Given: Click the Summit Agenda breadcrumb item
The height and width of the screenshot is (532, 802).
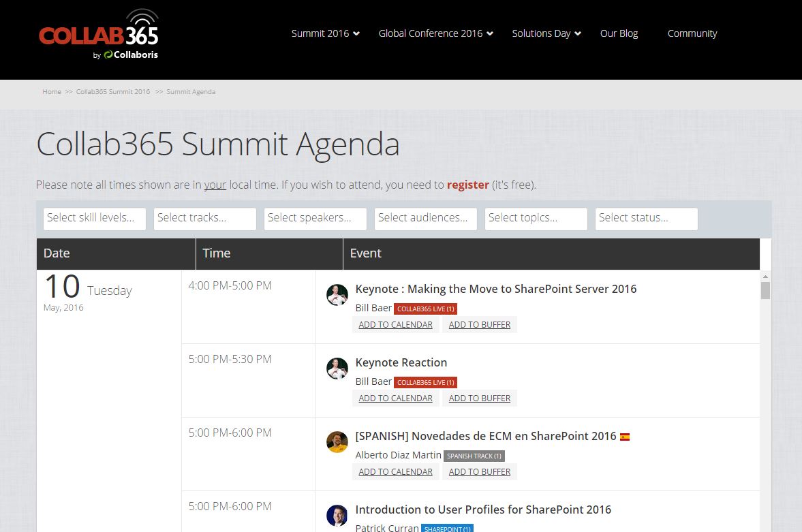Looking at the screenshot, I should (191, 91).
